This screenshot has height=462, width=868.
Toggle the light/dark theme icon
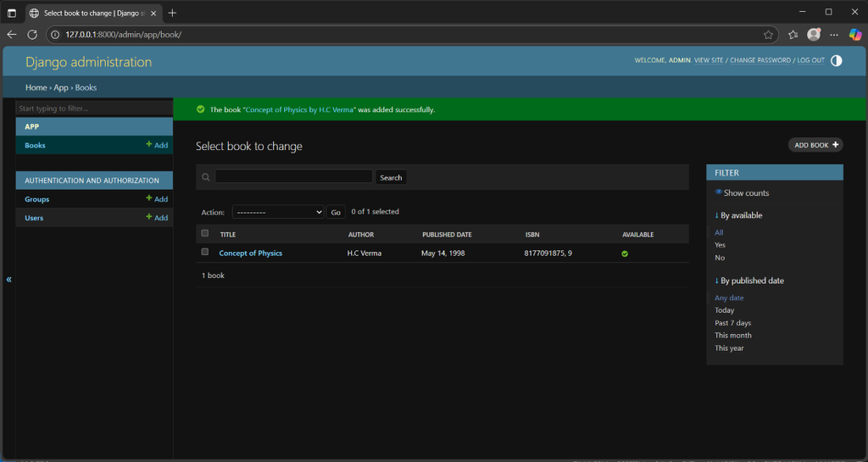tap(836, 60)
